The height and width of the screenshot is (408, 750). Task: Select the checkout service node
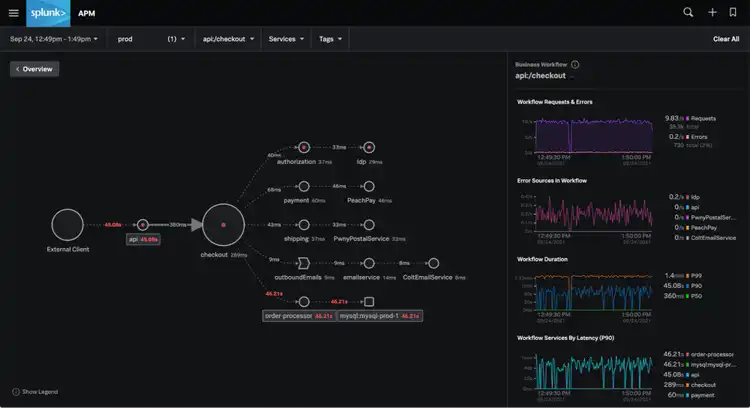(223, 225)
